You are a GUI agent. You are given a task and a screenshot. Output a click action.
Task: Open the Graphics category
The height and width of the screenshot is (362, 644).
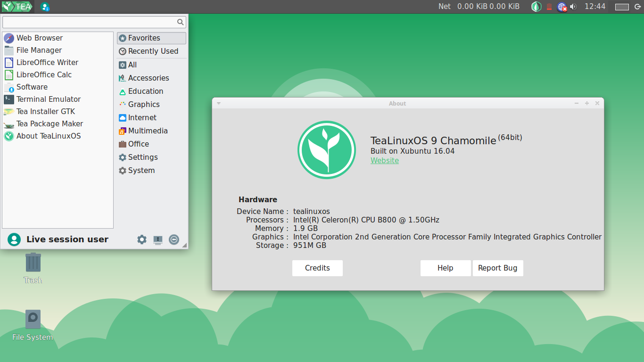point(151,105)
